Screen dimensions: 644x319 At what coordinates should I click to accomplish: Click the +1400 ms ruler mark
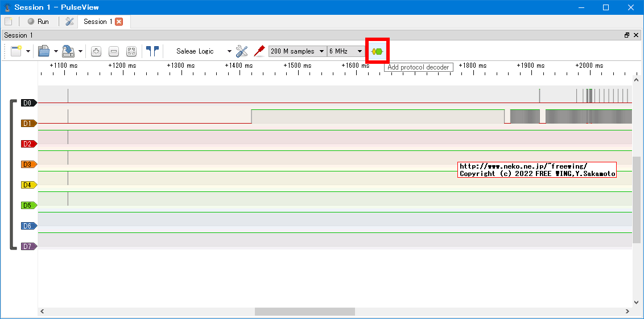pos(240,66)
